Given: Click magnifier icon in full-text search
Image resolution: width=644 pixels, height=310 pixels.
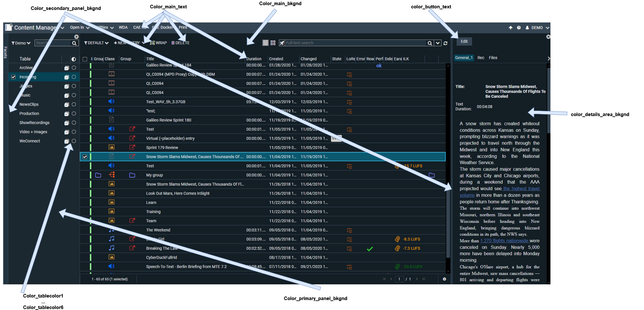Looking at the screenshot, I should click(x=430, y=43).
